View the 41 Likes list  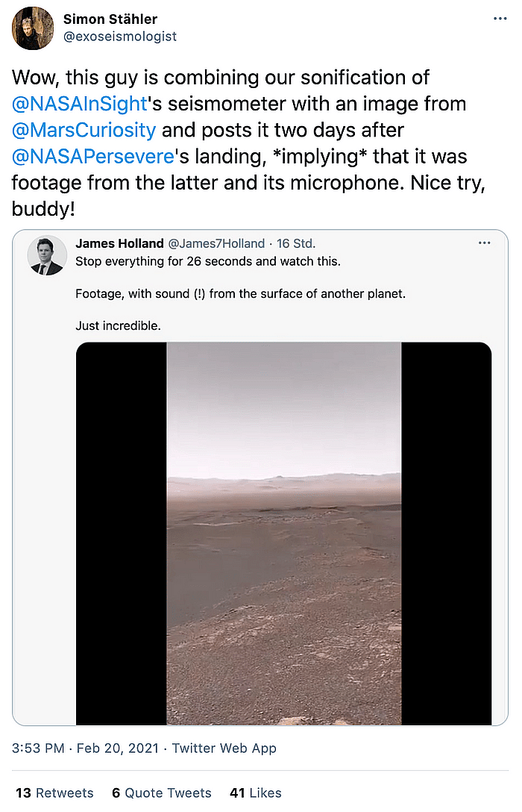[256, 793]
